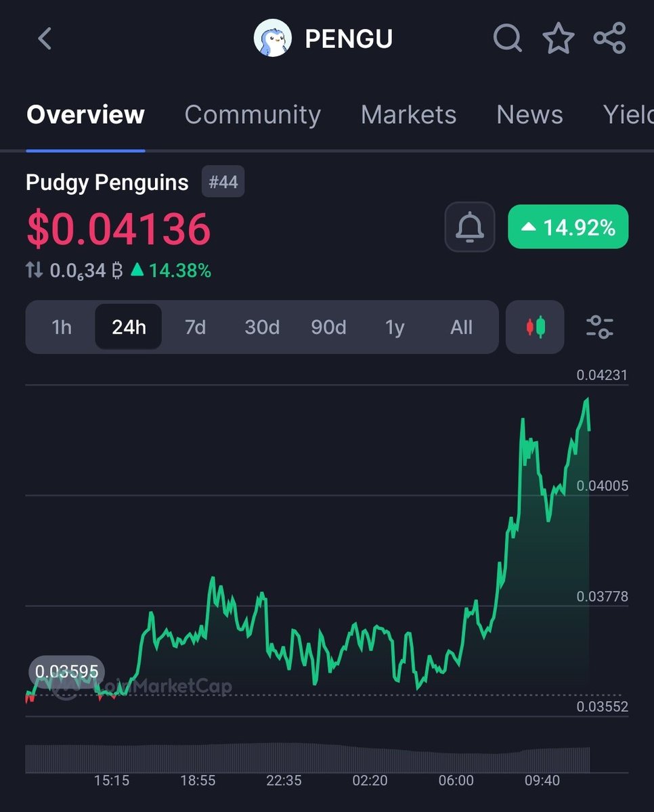Screen dimensions: 654x812
Task: Add PENGU to watchlist with star
Action: (x=559, y=39)
